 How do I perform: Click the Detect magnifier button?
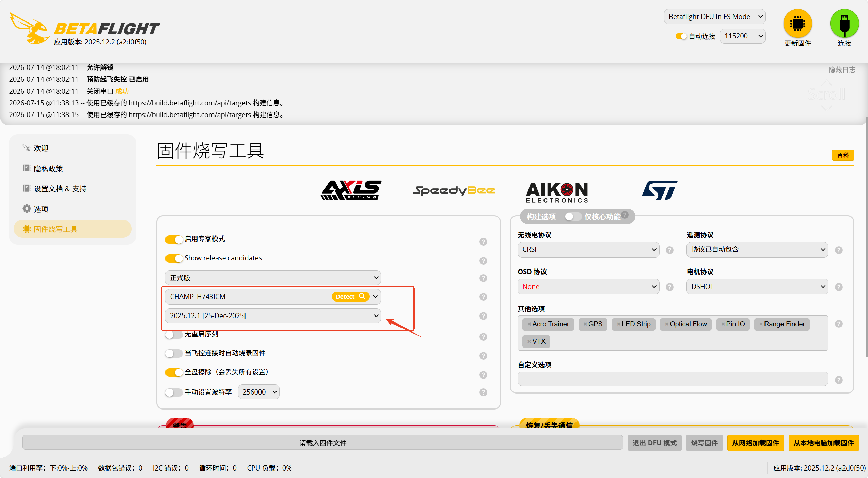350,296
